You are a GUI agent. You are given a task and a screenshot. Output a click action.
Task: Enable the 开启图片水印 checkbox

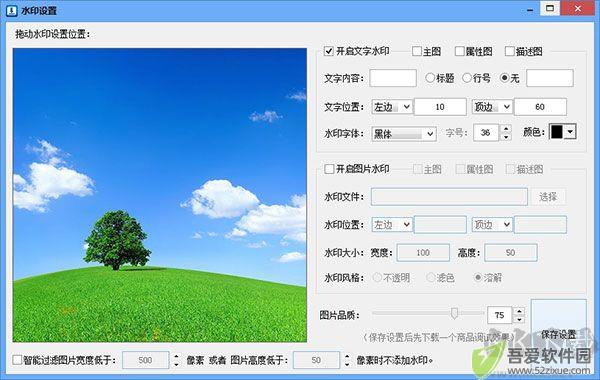329,169
